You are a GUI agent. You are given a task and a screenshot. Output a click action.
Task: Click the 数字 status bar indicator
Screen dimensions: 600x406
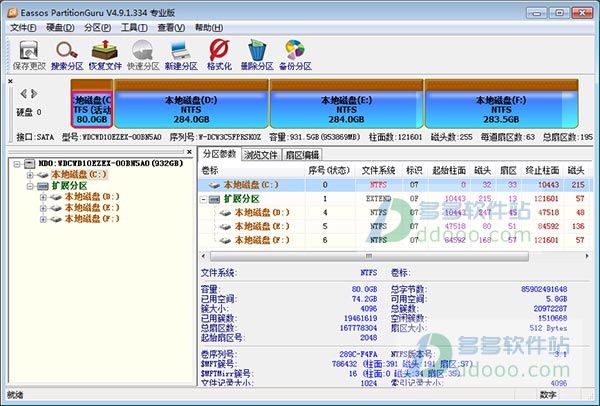click(x=548, y=395)
